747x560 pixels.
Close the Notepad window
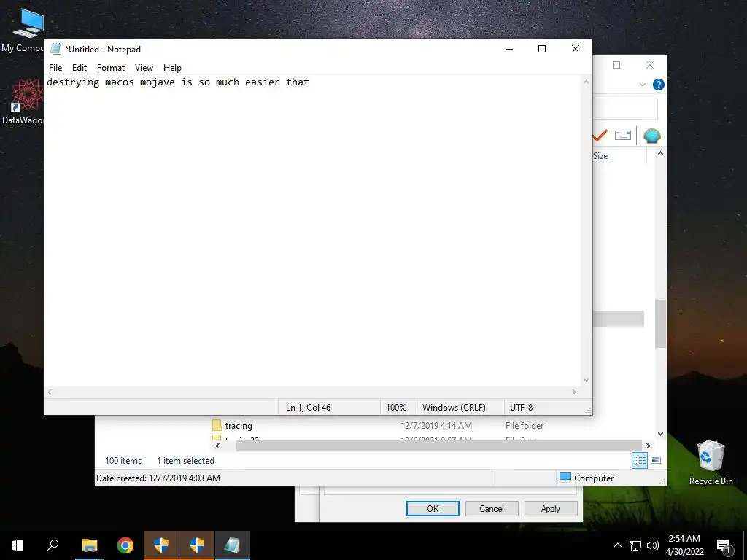coord(575,49)
